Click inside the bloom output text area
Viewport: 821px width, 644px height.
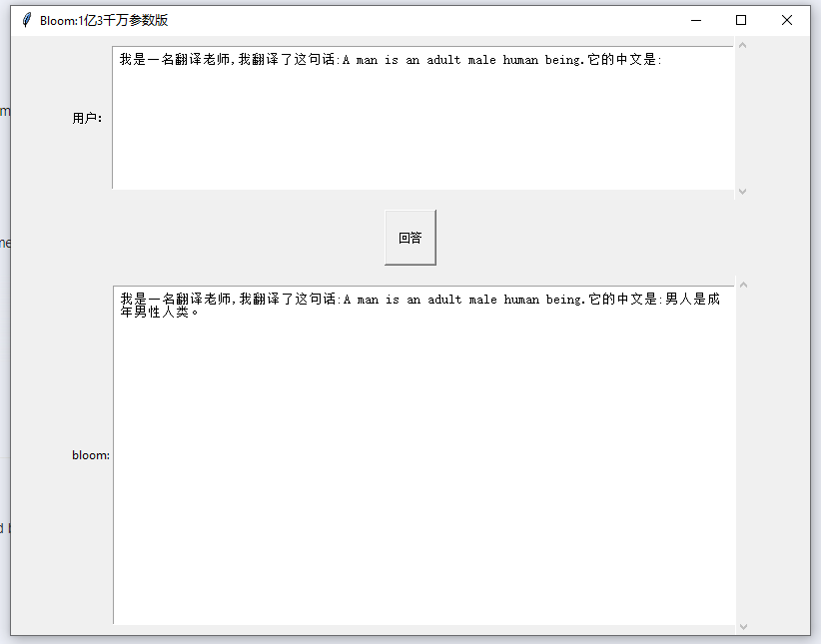pyautogui.click(x=424, y=455)
